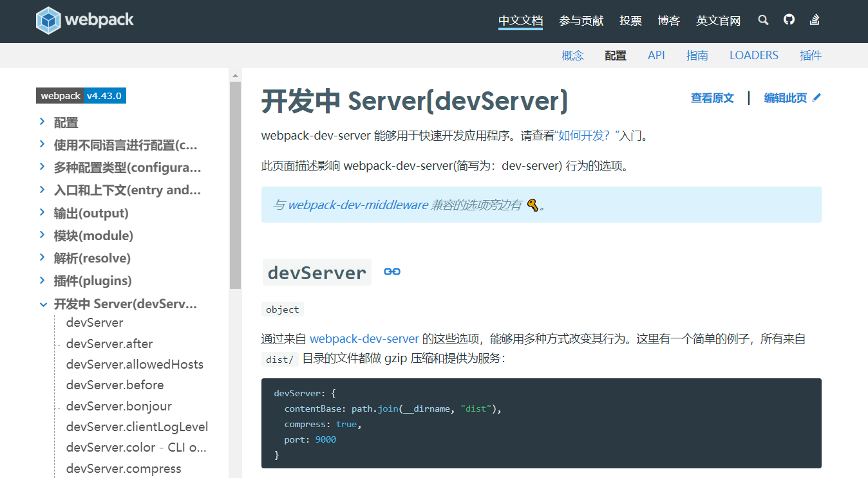
Task: Click the webpack v4.43.0 version badge
Action: click(81, 96)
